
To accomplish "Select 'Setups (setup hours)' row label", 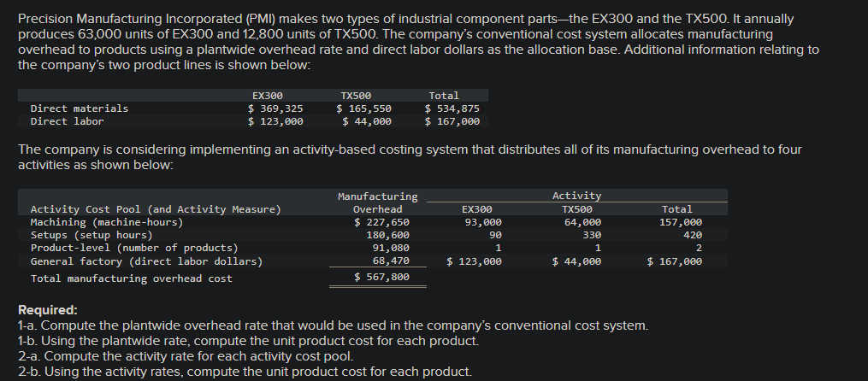I will click(92, 235).
